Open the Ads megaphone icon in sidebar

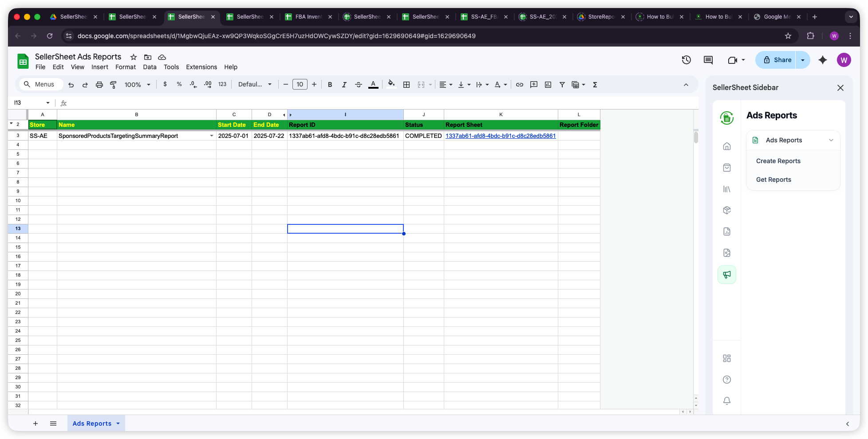727,274
